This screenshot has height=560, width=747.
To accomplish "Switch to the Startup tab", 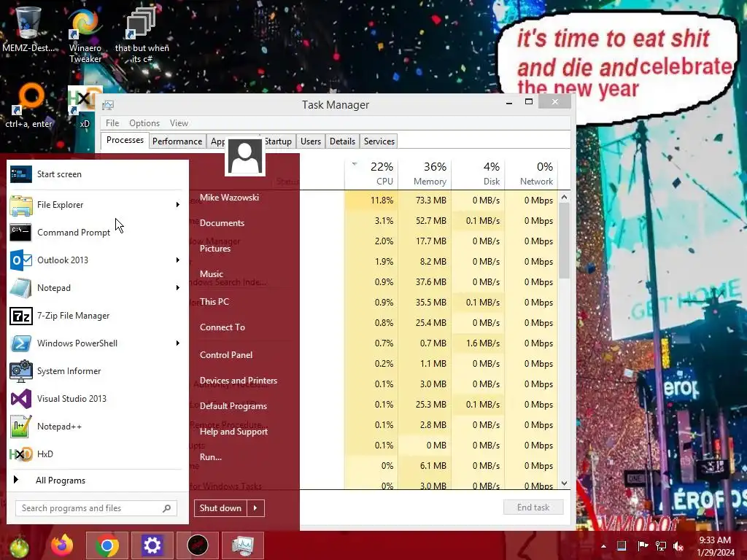I will click(278, 141).
